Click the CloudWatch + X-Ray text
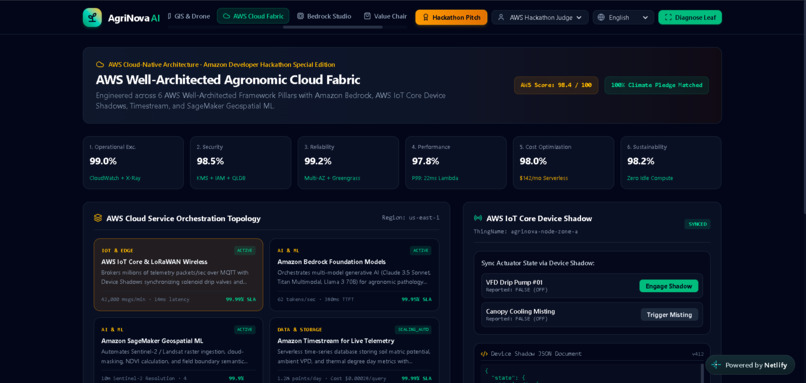Viewport: 806px width, 383px height. click(115, 178)
